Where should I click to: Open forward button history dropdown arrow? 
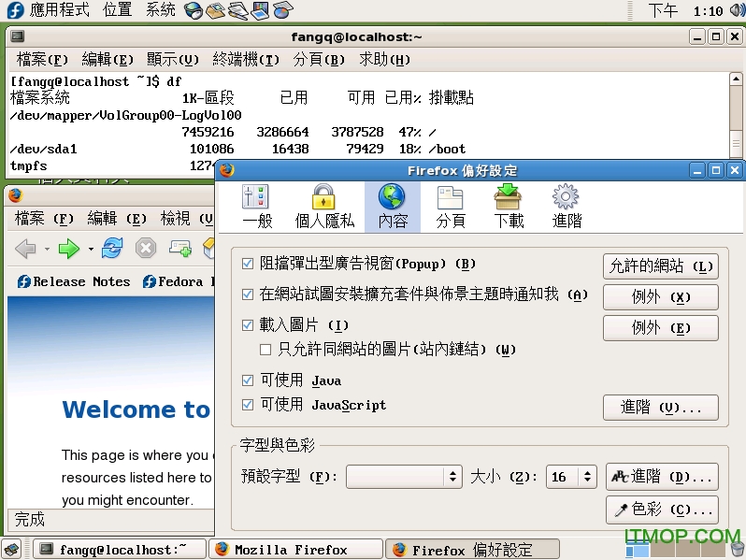pos(91,249)
